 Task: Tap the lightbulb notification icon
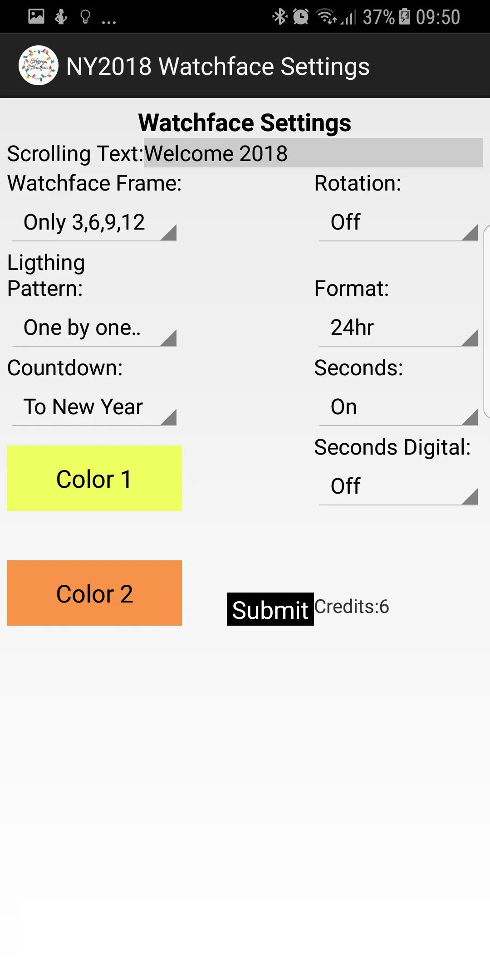pos(85,17)
